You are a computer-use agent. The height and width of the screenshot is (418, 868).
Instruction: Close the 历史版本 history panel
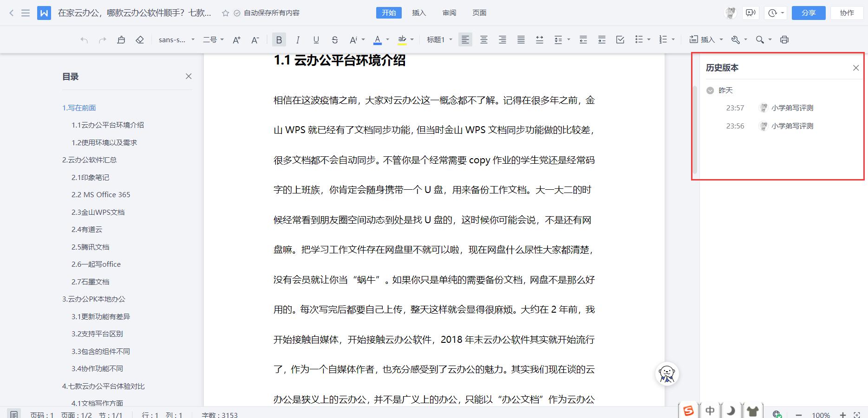[x=856, y=68]
